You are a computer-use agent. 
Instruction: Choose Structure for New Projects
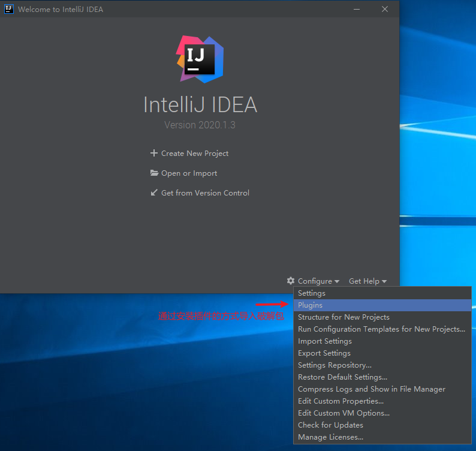click(382, 317)
